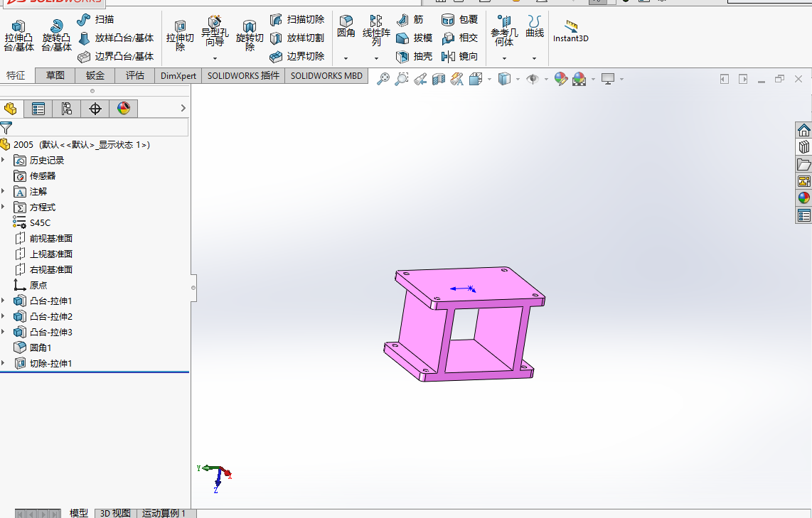This screenshot has width=812, height=518.
Task: Choose the Intersect (相交) feature
Action: point(459,38)
